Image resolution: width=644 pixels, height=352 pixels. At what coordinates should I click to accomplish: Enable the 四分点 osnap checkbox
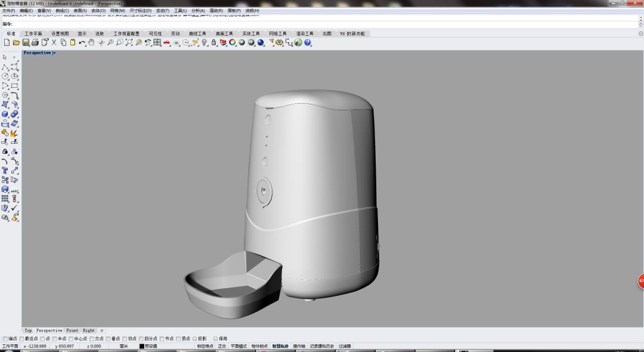click(141, 339)
